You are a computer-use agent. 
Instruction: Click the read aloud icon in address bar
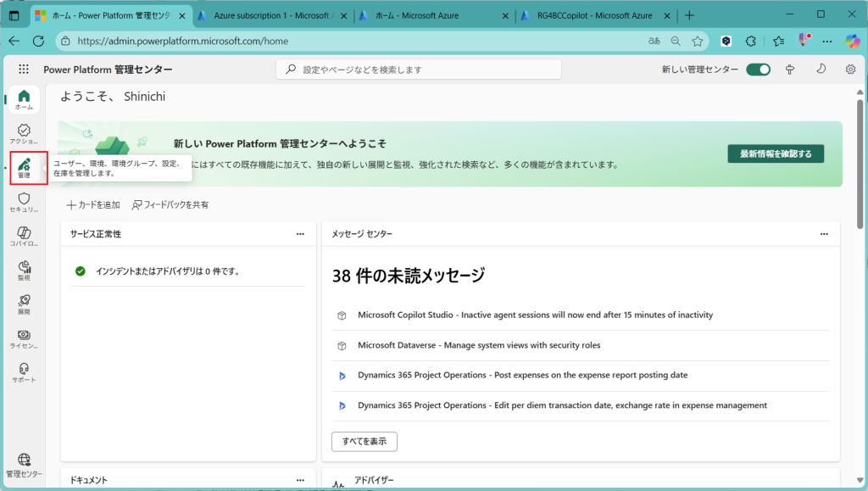click(654, 41)
